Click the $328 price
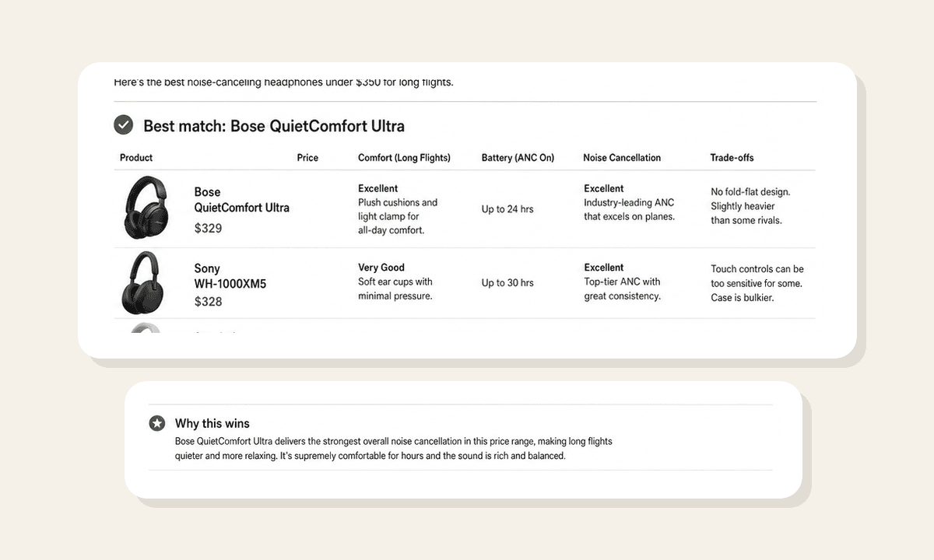The image size is (934, 560). [208, 301]
